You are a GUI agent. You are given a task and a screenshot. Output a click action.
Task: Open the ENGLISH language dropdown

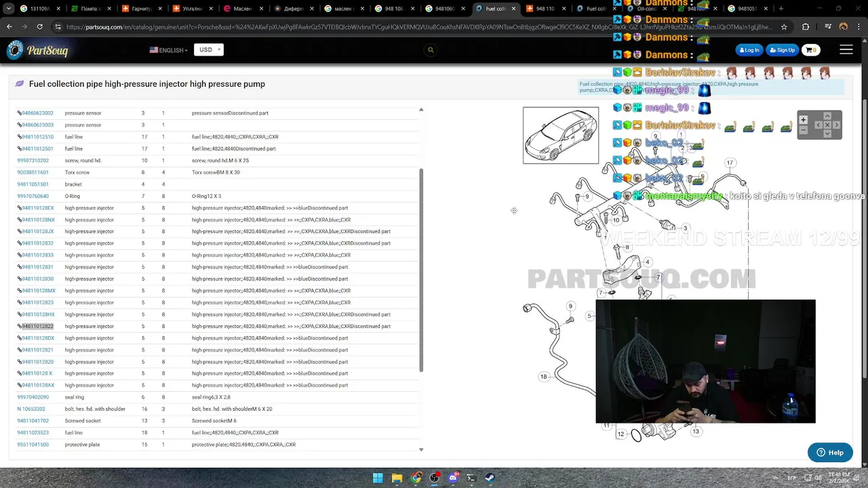coord(168,50)
